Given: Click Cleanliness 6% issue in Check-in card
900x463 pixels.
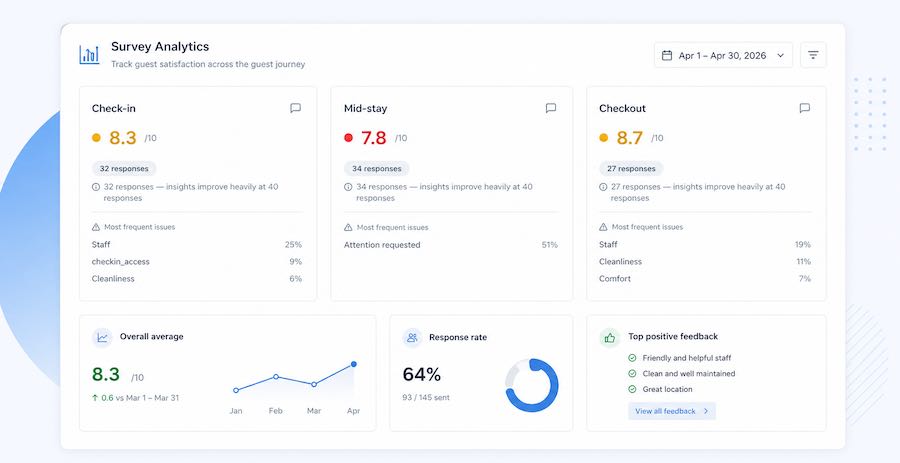Looking at the screenshot, I should pos(197,279).
